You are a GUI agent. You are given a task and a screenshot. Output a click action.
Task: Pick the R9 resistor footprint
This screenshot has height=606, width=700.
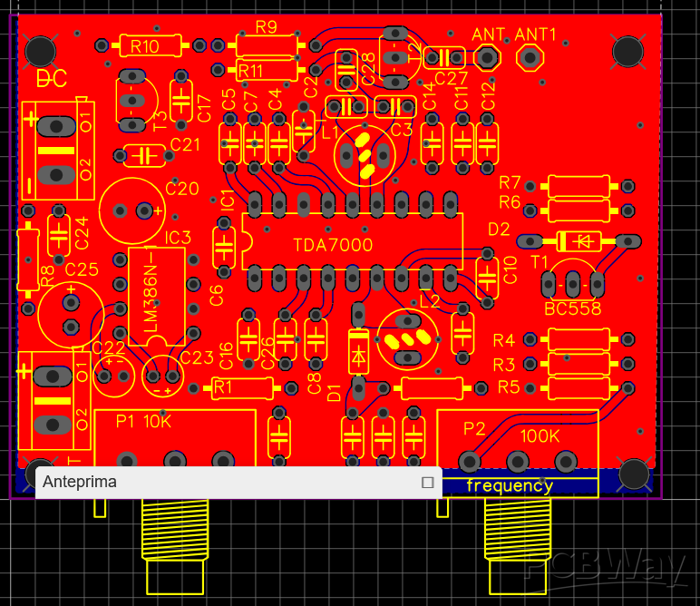click(x=267, y=44)
